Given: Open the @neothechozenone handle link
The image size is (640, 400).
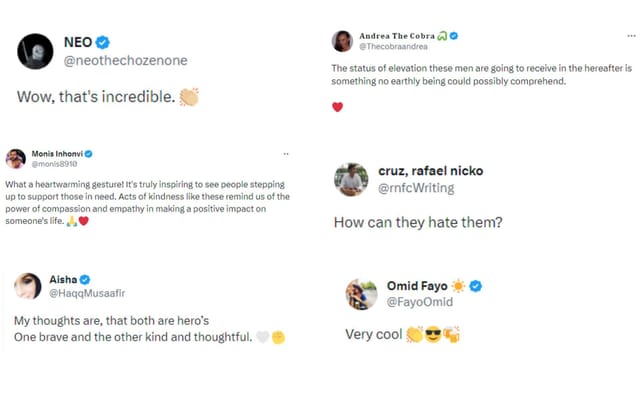Looking at the screenshot, I should (x=126, y=61).
